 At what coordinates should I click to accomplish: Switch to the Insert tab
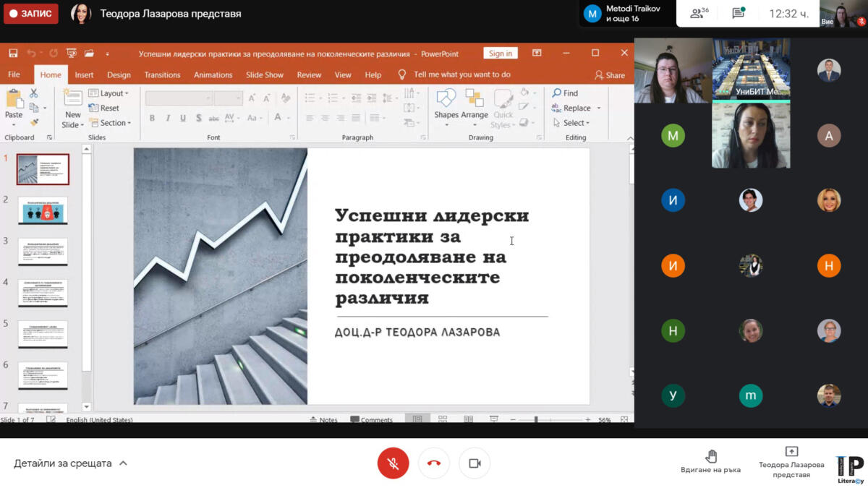pos(84,74)
